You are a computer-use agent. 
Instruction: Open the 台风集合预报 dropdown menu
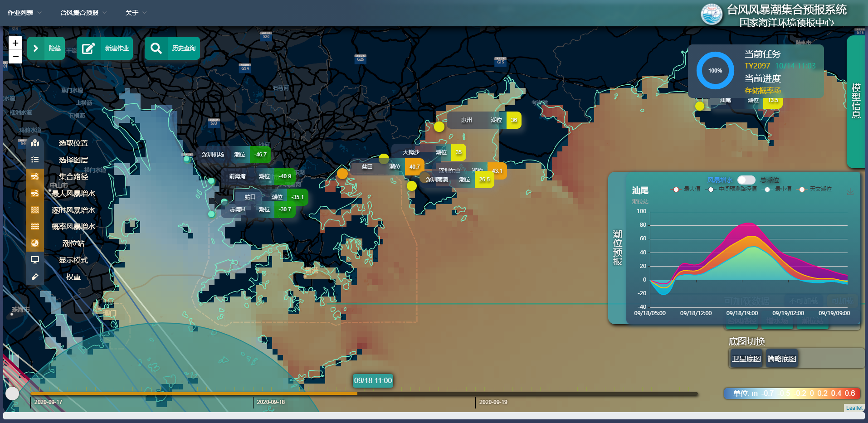tap(83, 13)
